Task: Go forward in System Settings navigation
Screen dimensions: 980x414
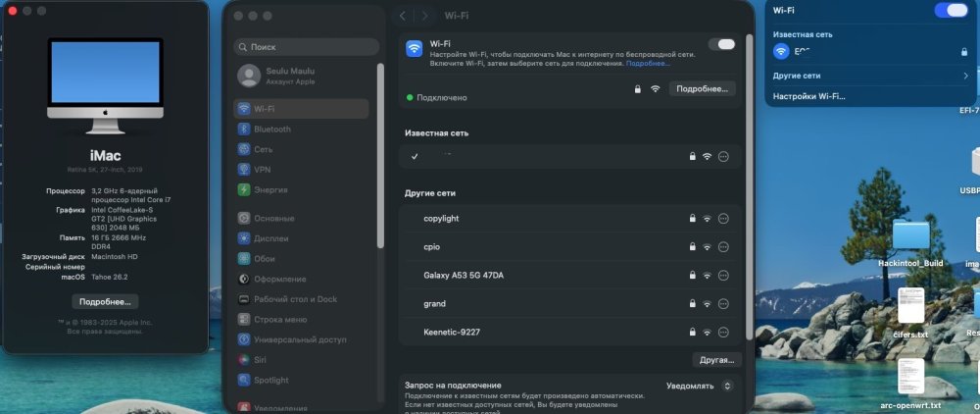Action: pos(425,16)
